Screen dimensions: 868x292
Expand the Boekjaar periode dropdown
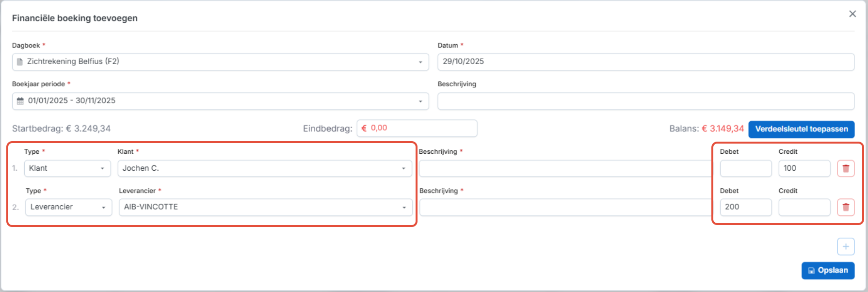420,101
